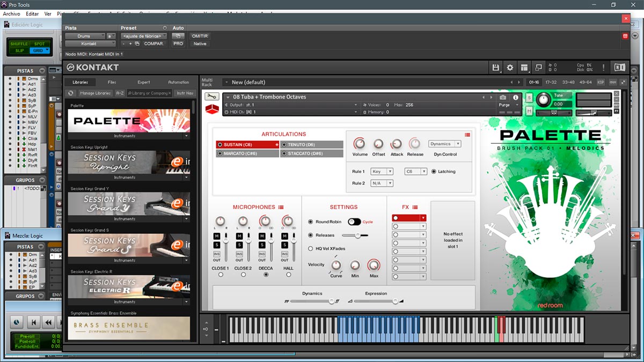Solo the instrument with S button
The image size is (644, 362).
pos(529,98)
